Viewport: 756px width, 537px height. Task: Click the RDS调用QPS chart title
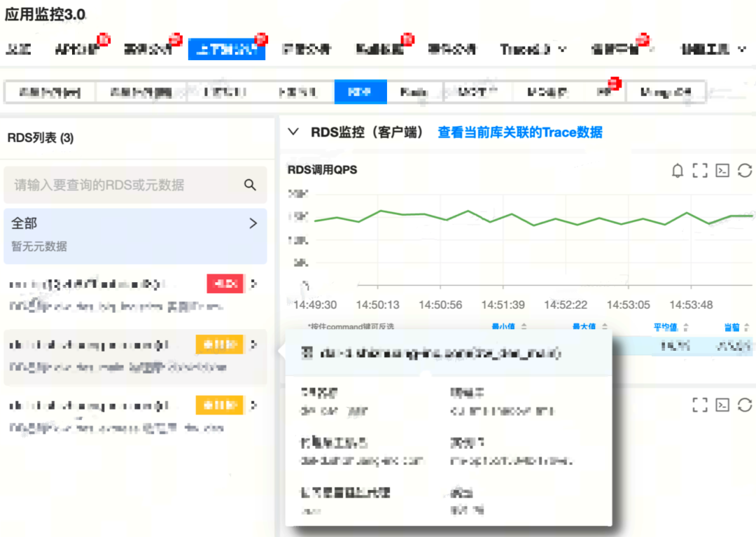tap(322, 169)
